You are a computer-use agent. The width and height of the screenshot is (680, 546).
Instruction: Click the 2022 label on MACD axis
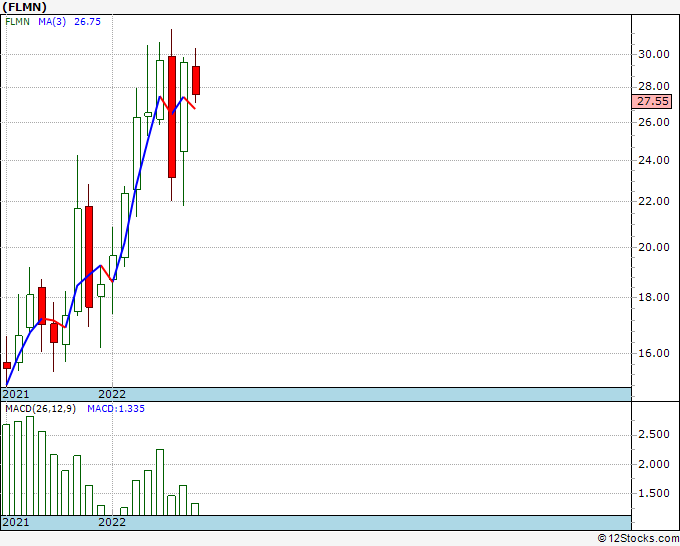(112, 522)
